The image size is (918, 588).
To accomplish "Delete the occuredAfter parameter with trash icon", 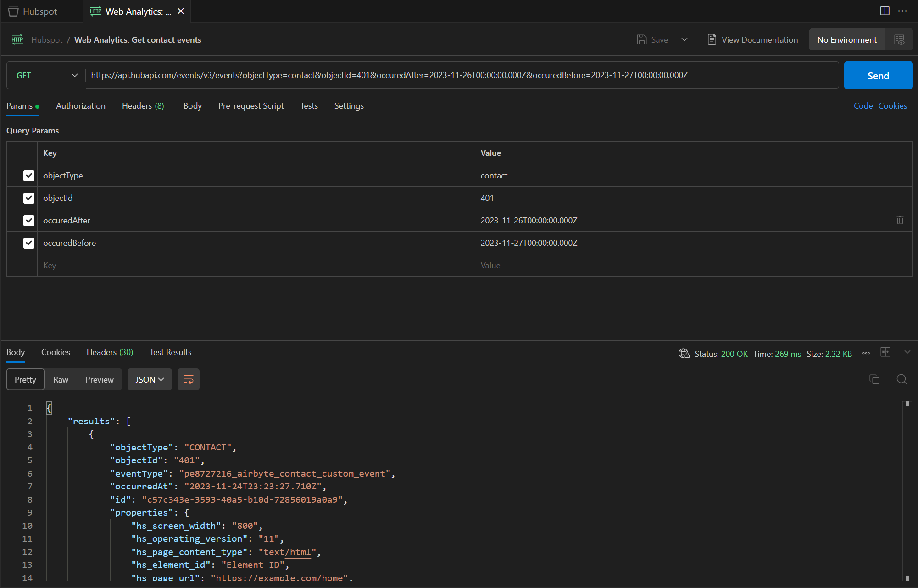I will click(x=900, y=221).
